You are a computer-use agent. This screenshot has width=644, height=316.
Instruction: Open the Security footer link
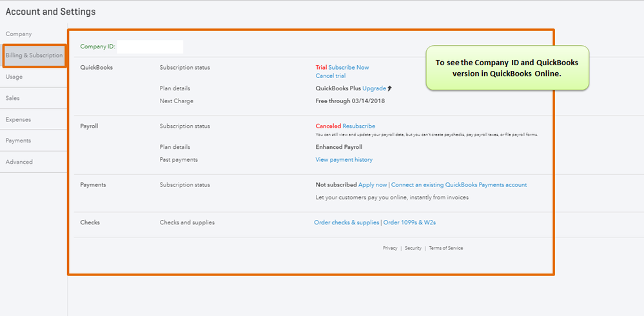[x=413, y=248]
